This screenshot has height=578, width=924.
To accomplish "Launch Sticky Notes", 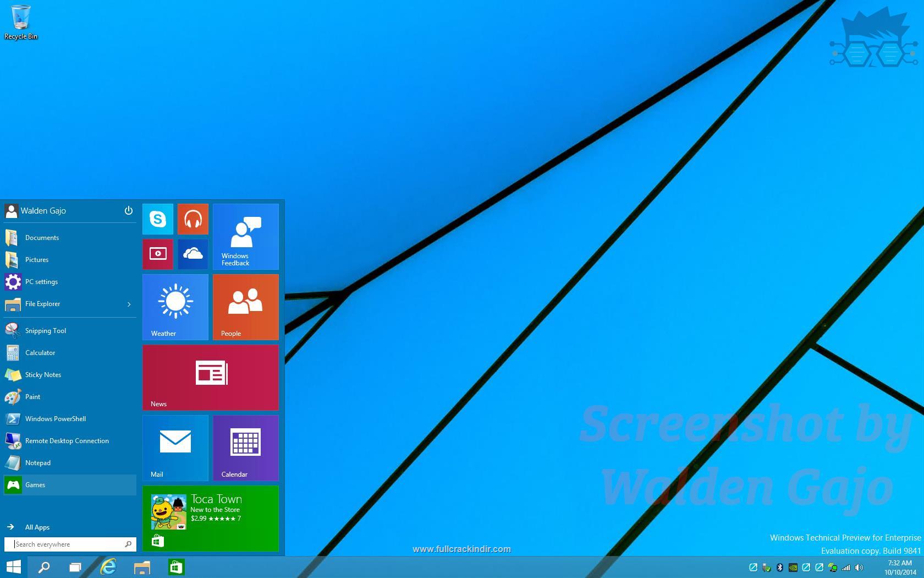I will tap(70, 375).
